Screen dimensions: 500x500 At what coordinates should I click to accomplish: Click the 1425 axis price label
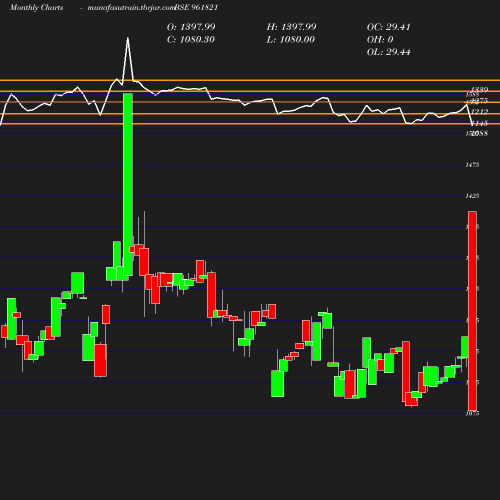click(x=472, y=196)
